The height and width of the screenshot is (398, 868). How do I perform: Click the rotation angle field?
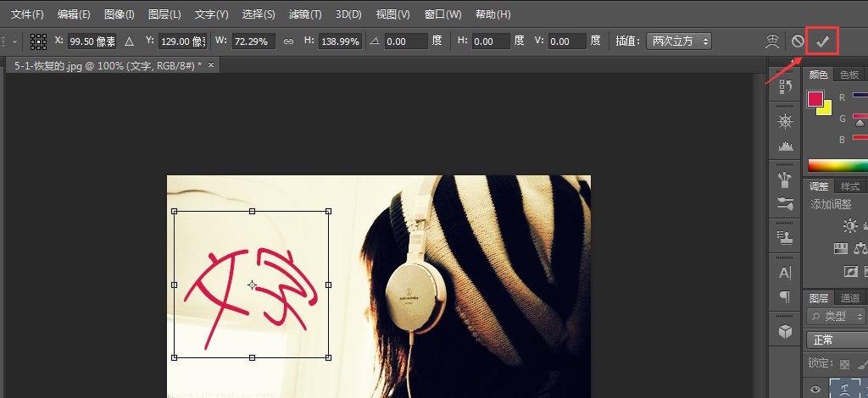(x=406, y=41)
